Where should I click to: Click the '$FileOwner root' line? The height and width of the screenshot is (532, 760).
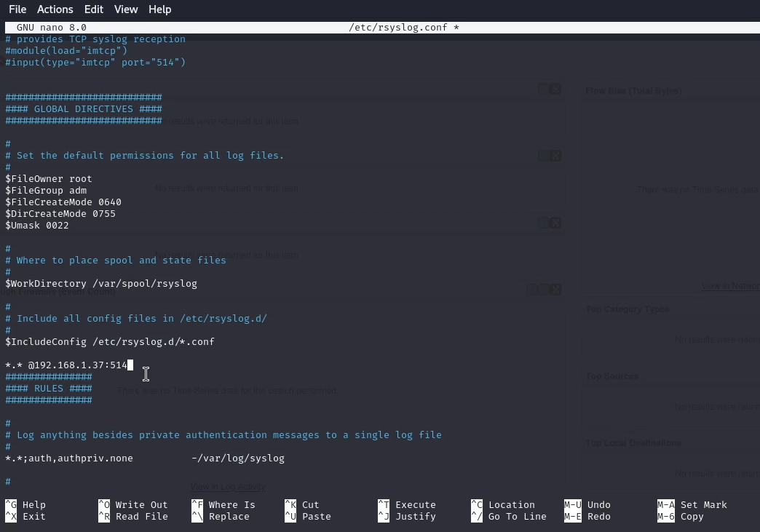point(49,179)
